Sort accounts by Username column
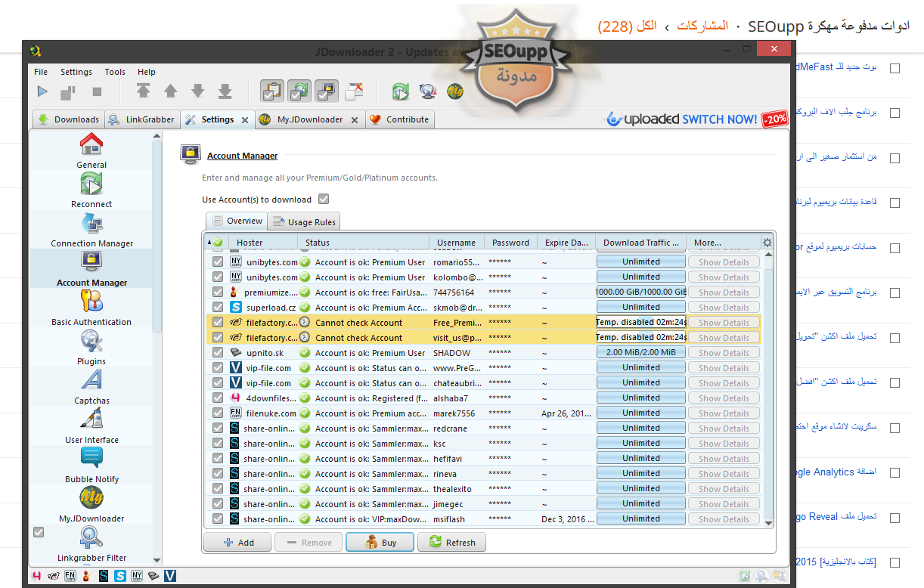 [457, 243]
